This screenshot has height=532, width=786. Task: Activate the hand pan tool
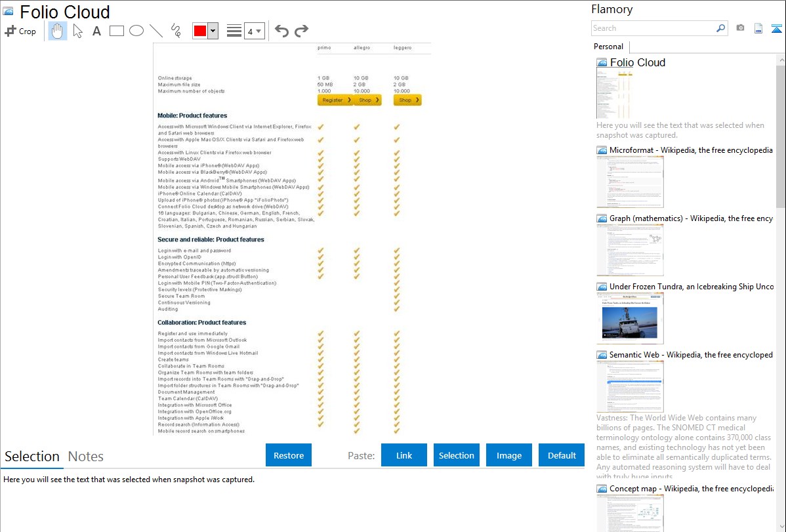click(x=58, y=31)
